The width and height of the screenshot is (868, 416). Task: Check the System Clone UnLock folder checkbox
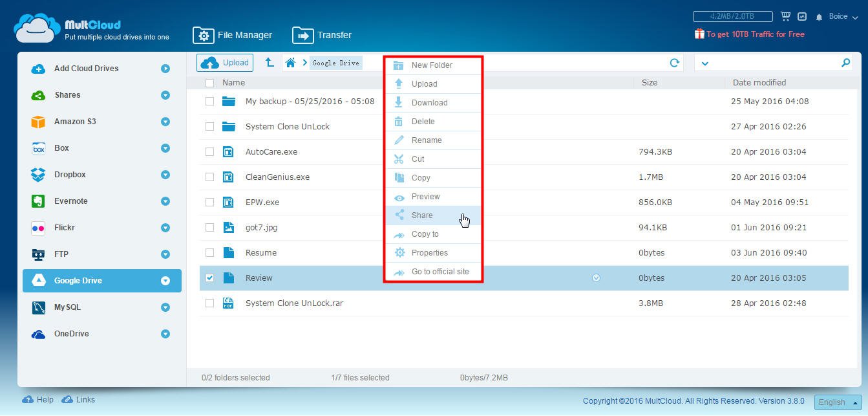pyautogui.click(x=209, y=126)
